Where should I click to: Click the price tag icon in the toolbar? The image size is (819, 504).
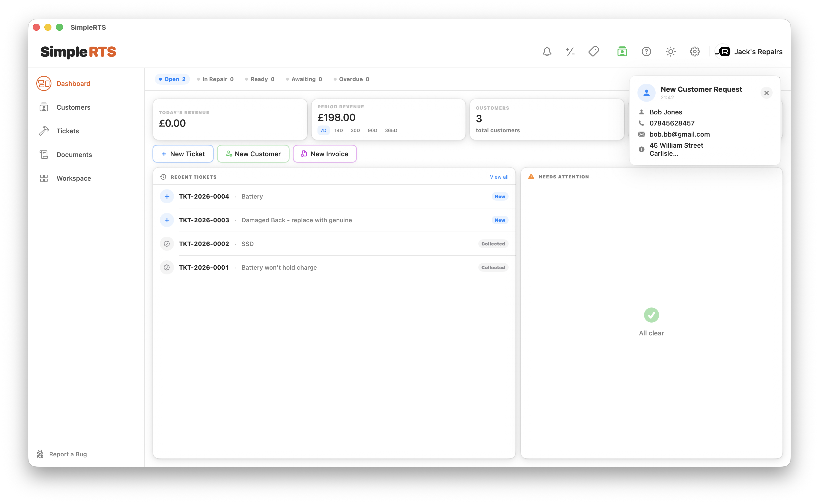[x=594, y=52]
